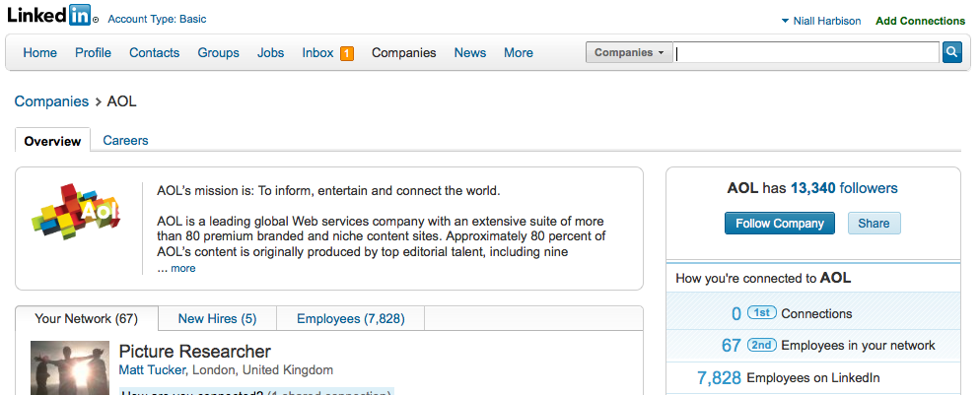Expand description with the more link
The width and height of the screenshot is (980, 395).
point(183,268)
